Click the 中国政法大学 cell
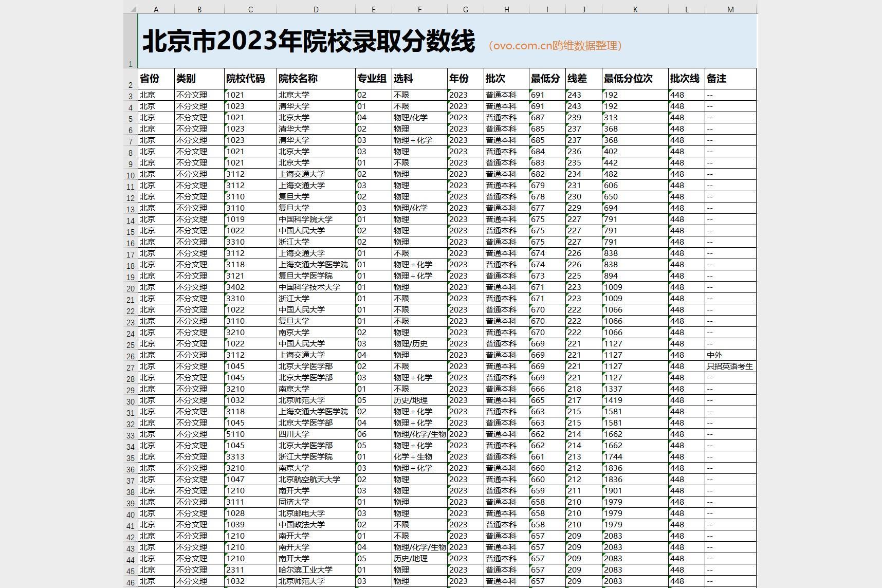882x588 pixels. 316,525
